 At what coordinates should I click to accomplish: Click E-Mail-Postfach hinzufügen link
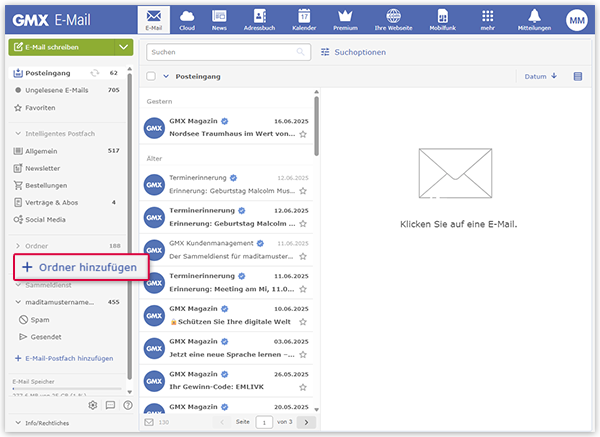pos(64,359)
